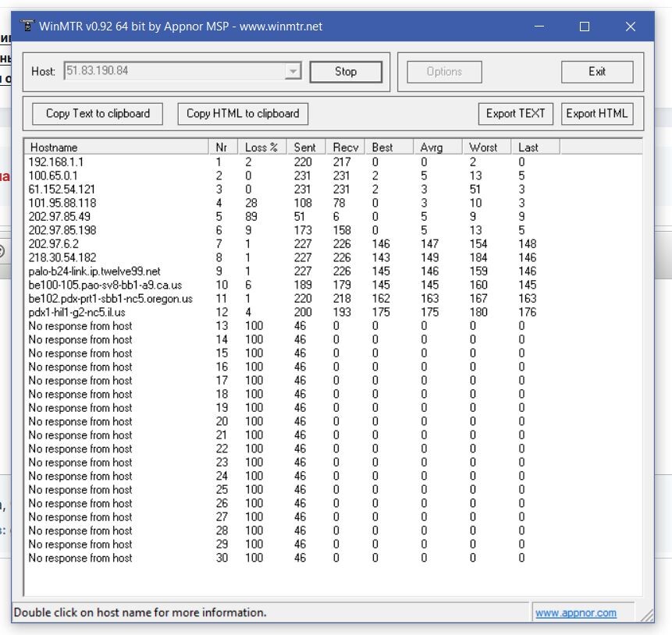672x635 pixels.
Task: Open the Host address dropdown arrow
Action: click(293, 72)
